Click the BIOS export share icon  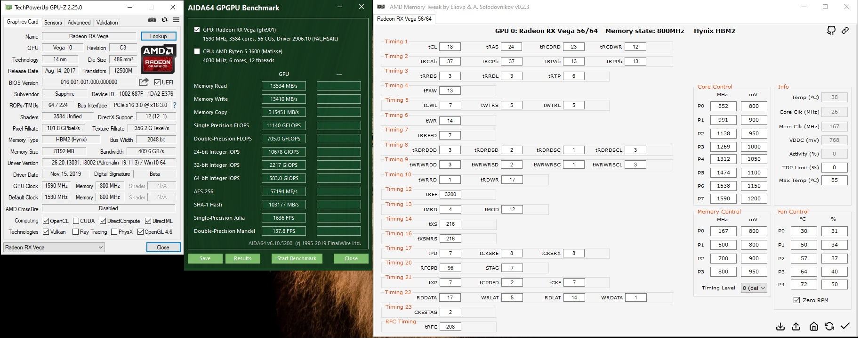click(x=144, y=82)
